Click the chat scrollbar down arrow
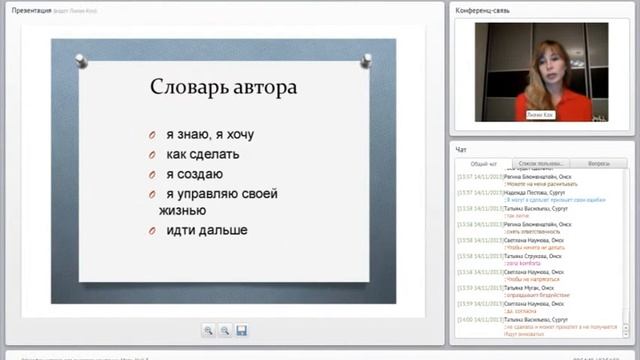The image size is (640, 360). [626, 334]
